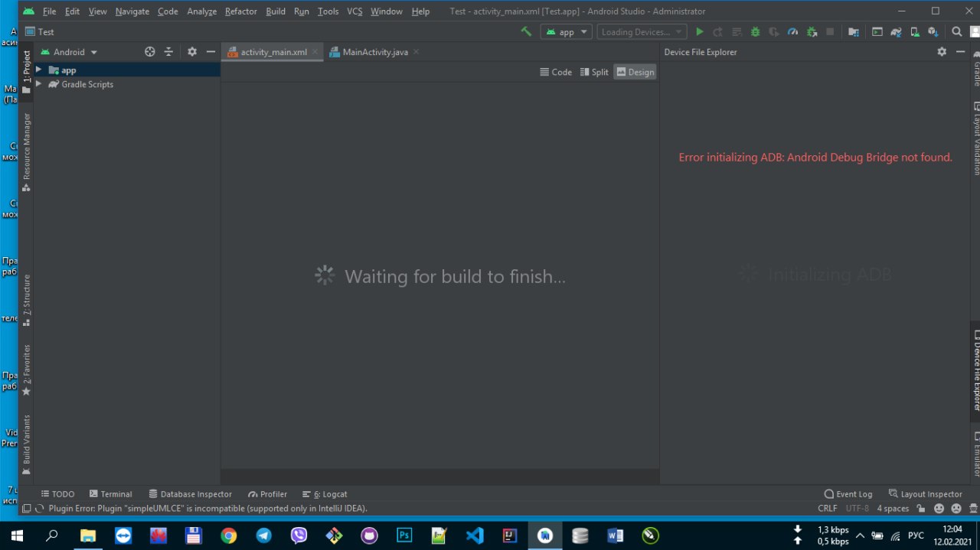Expand Gradle Scripts tree node
This screenshot has height=550, width=980.
(38, 84)
